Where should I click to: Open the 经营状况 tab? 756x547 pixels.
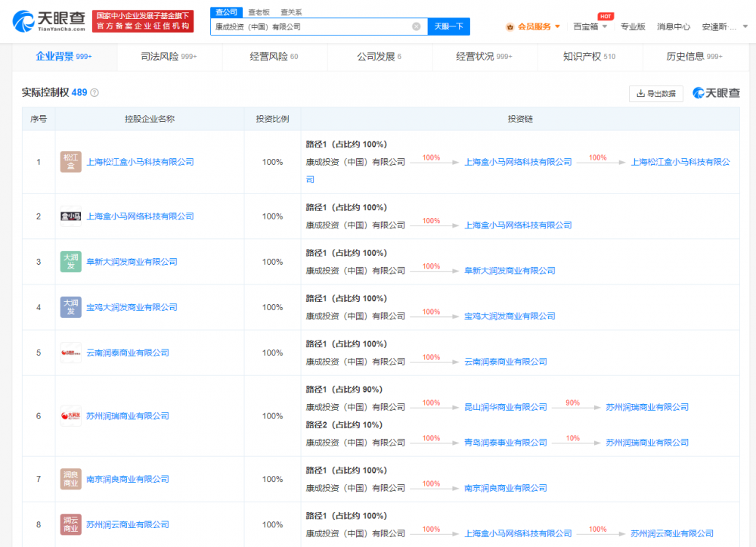(x=485, y=57)
